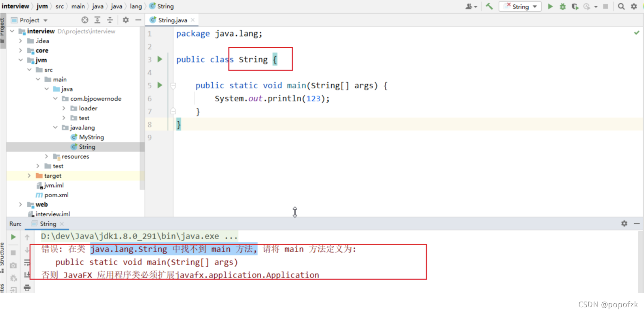The height and width of the screenshot is (313, 644).
Task: Click 'package java.lang;' on line 1
Action: click(219, 33)
